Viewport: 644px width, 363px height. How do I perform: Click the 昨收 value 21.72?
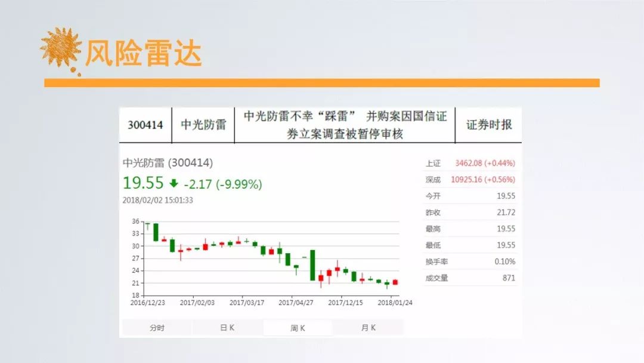(x=506, y=213)
